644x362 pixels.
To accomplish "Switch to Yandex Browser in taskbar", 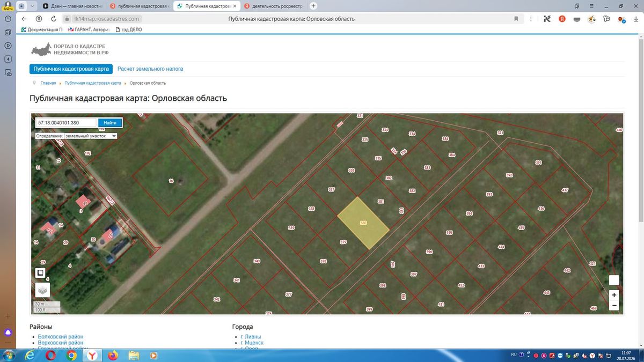I will click(92, 356).
